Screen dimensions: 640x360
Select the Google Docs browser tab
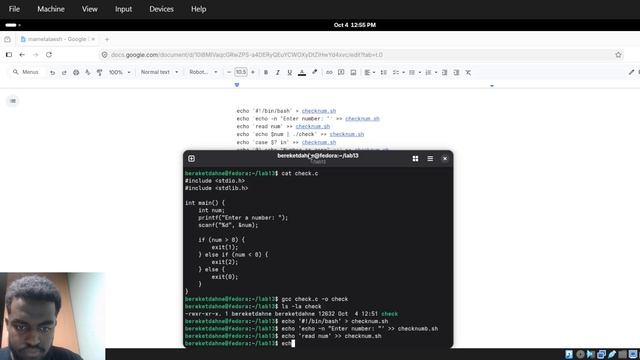point(57,39)
